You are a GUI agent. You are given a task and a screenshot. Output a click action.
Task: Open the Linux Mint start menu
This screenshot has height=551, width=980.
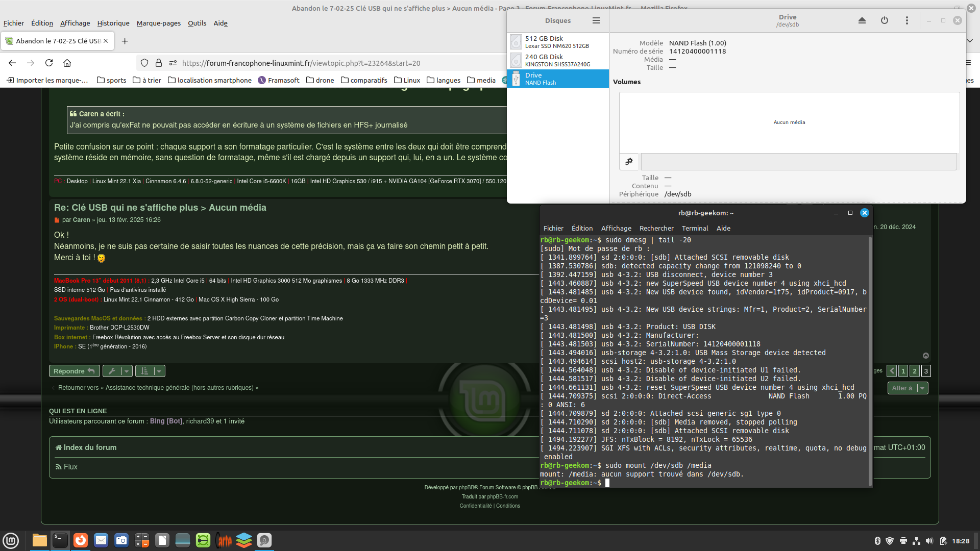11,540
